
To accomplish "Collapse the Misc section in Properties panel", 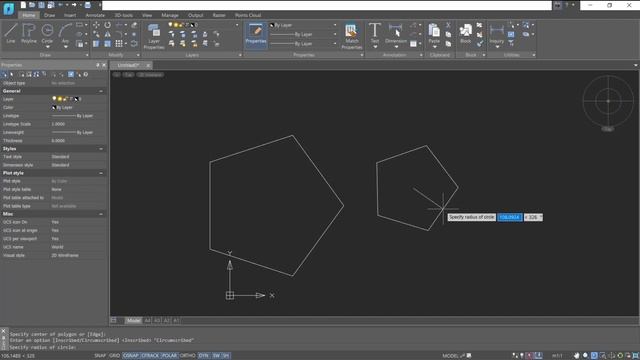I will pyautogui.click(x=101, y=214).
